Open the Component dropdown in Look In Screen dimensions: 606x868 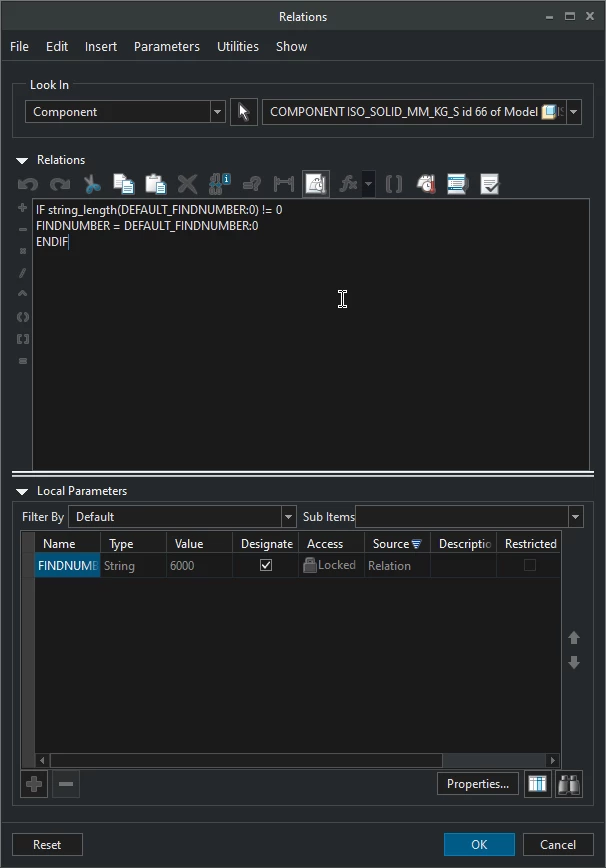pyautogui.click(x=217, y=112)
